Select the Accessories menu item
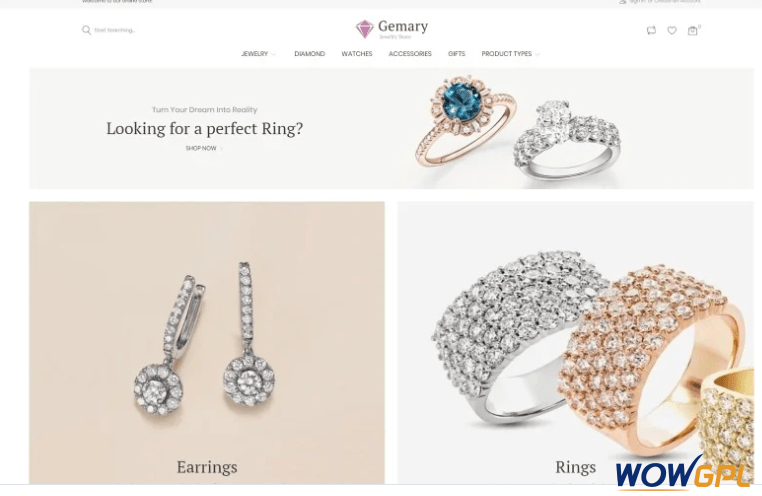 point(410,53)
